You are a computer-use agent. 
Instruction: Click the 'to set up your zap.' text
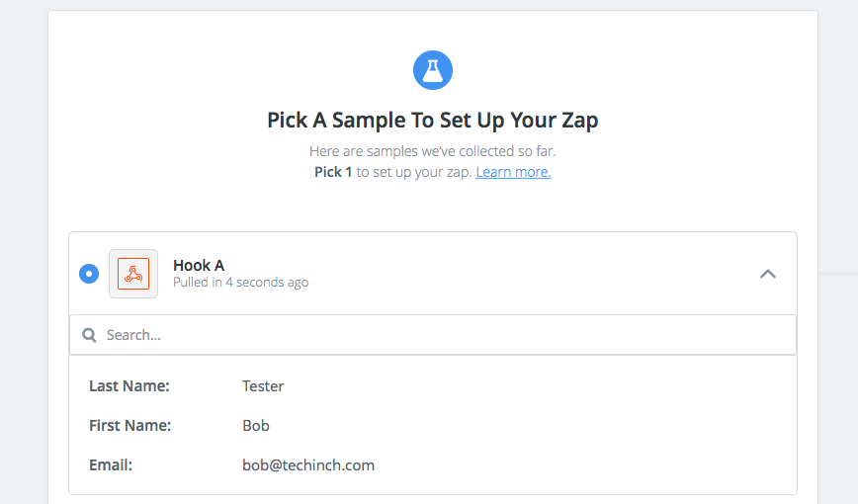[x=413, y=172]
